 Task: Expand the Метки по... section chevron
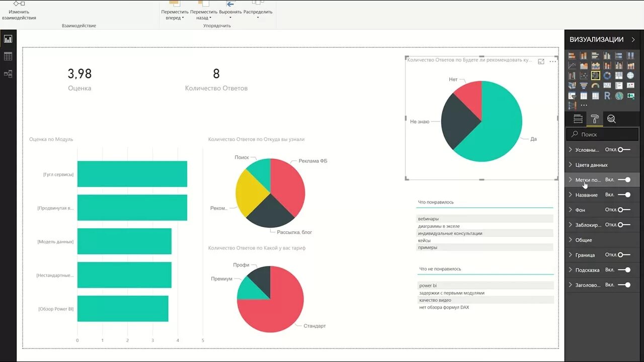pyautogui.click(x=571, y=179)
